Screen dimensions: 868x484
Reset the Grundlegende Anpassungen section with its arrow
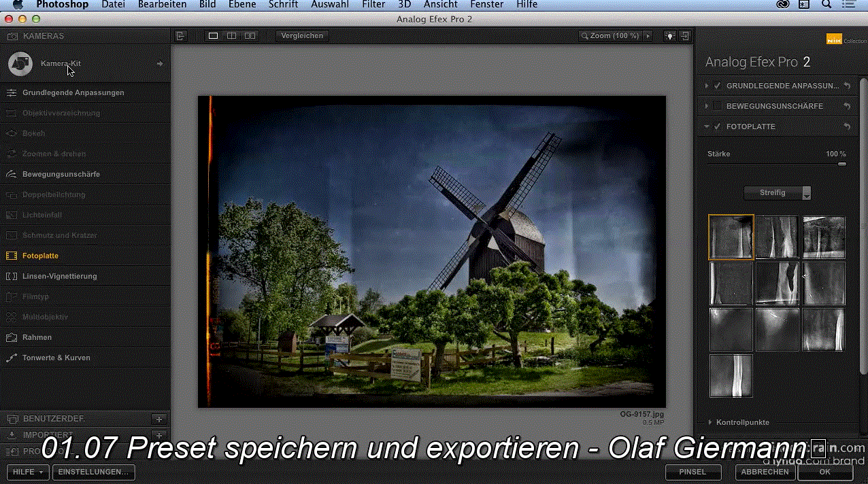847,86
